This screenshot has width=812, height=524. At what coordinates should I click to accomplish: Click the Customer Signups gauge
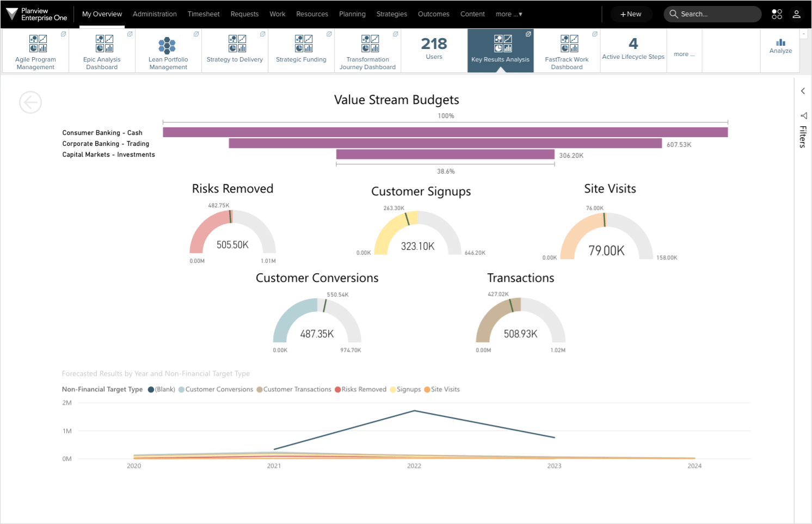(x=418, y=233)
